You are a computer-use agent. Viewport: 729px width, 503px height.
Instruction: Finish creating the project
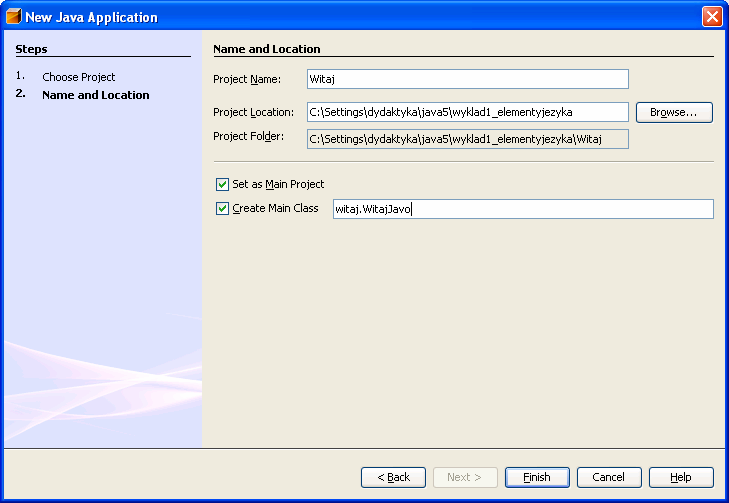[537, 477]
